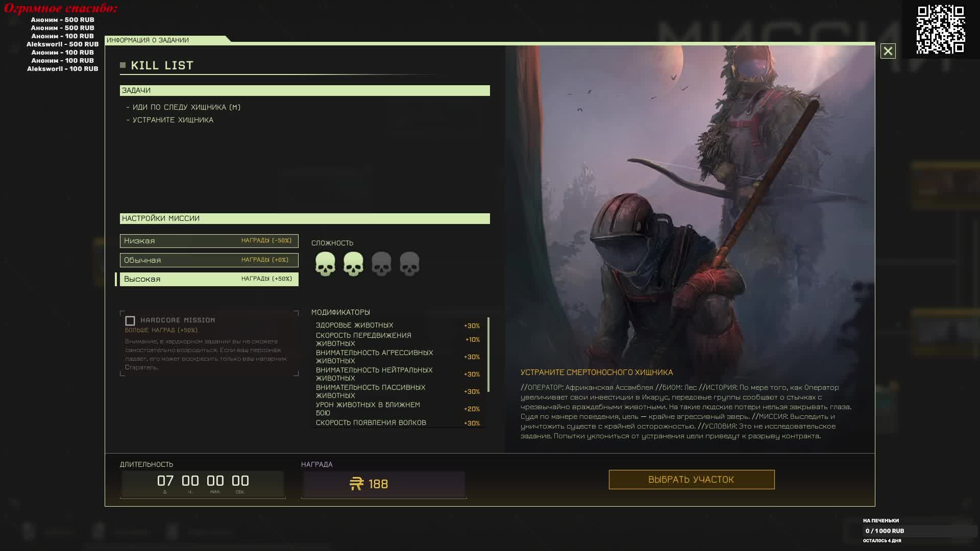Viewport: 980px width, 551px height.
Task: Click the Ren currency reward icon
Action: pyautogui.click(x=356, y=484)
